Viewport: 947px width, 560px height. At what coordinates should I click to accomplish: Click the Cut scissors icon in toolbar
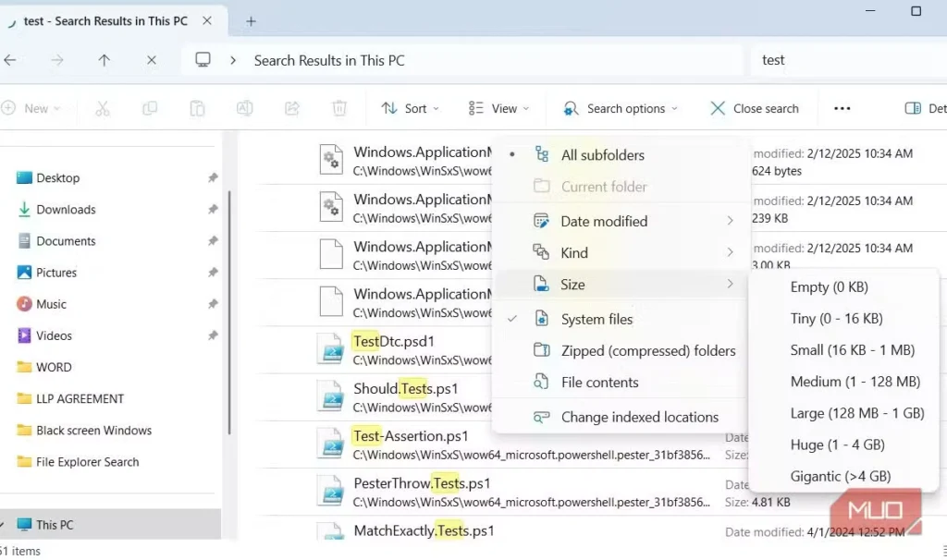pyautogui.click(x=102, y=108)
